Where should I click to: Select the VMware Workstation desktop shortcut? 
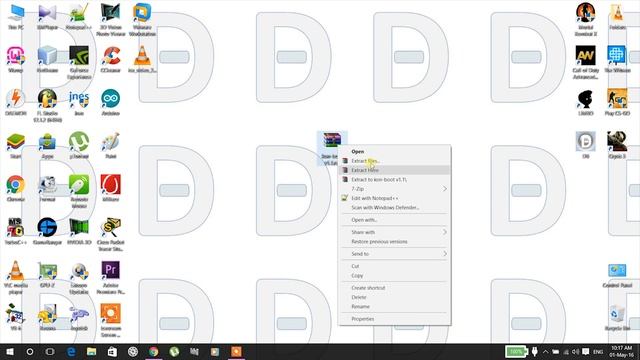(x=142, y=20)
